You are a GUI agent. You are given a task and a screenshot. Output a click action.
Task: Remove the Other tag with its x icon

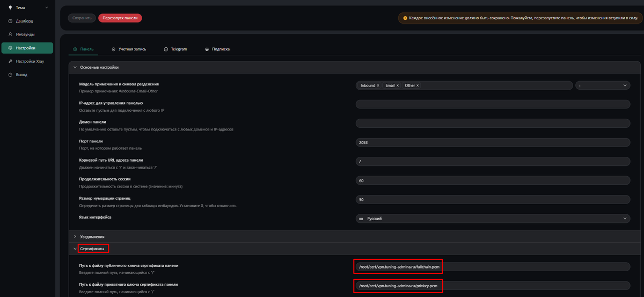(x=418, y=85)
